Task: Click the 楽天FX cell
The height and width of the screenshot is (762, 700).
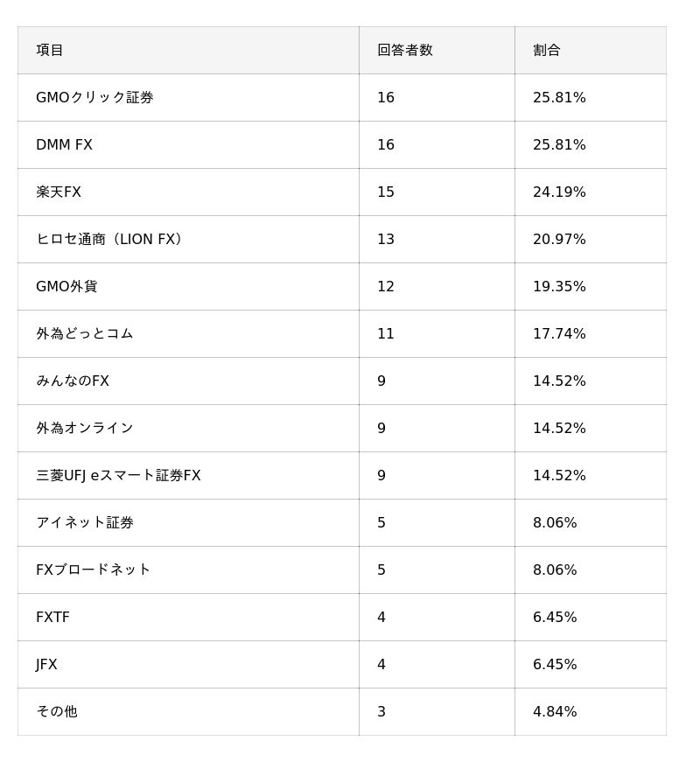Action: (59, 192)
